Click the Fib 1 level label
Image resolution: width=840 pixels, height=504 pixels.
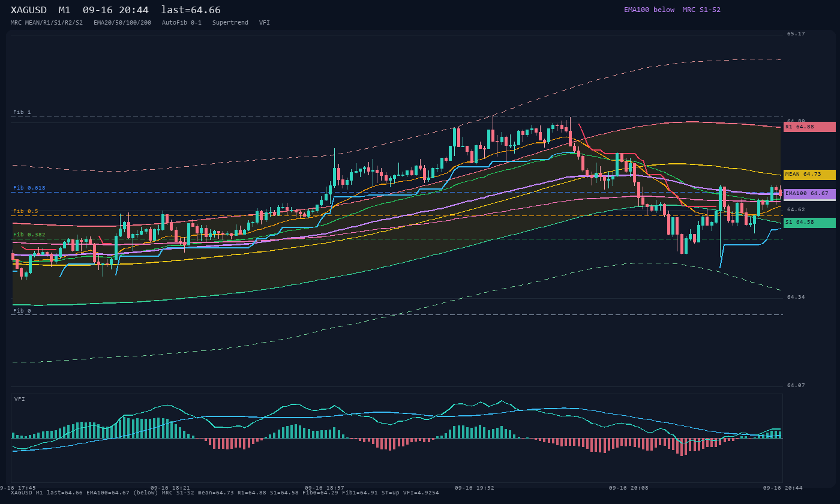point(22,112)
